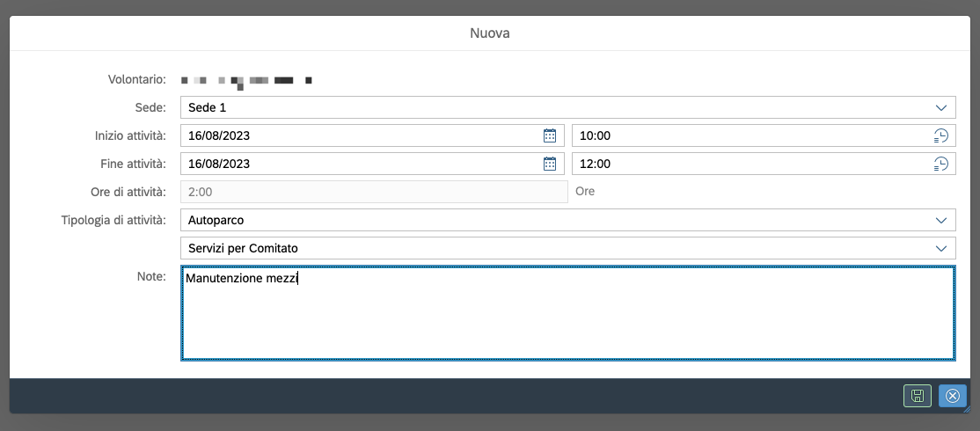Focus the start time field showing 10:00
This screenshot has height=431, width=980.
(x=748, y=135)
